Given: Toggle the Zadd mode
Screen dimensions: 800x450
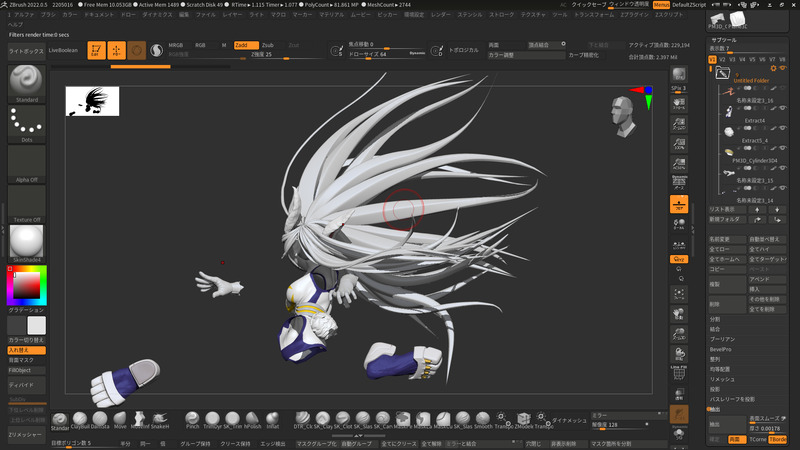Looking at the screenshot, I should 245,45.
